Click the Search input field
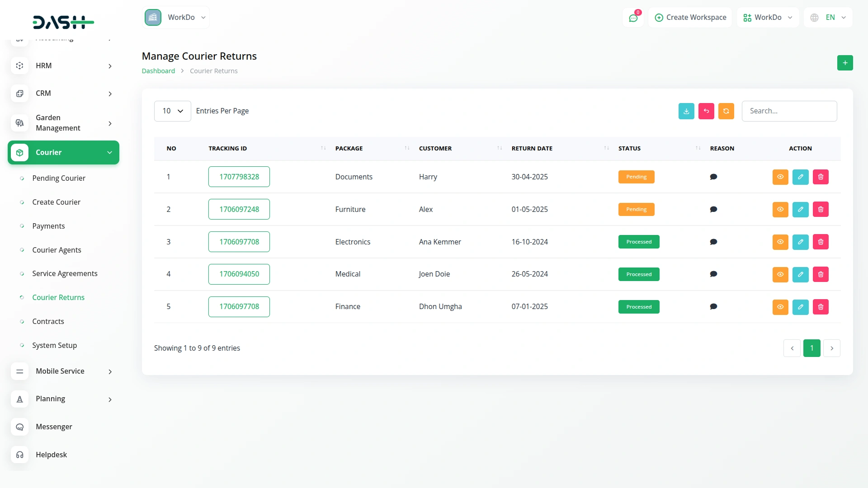The image size is (868, 488). pyautogui.click(x=789, y=111)
